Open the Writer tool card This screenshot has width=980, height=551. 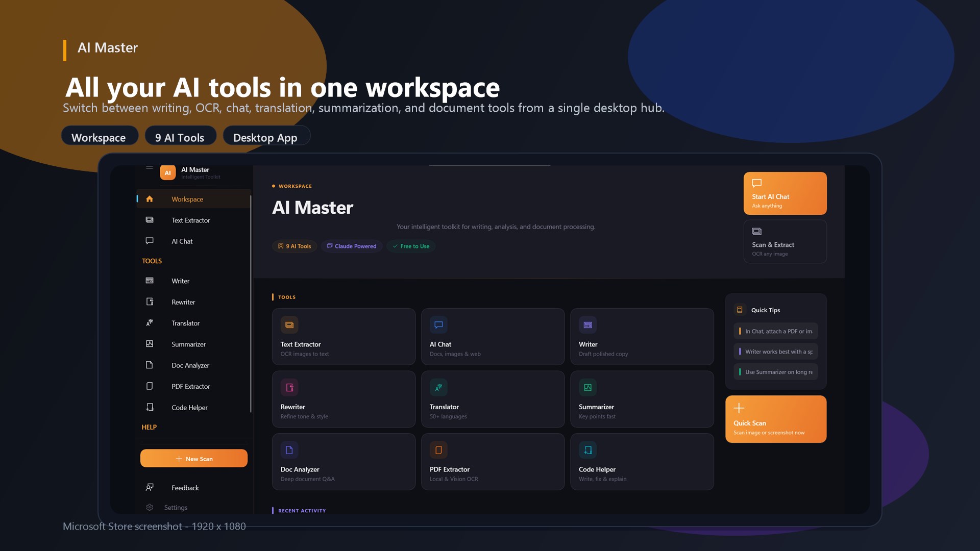(x=642, y=336)
